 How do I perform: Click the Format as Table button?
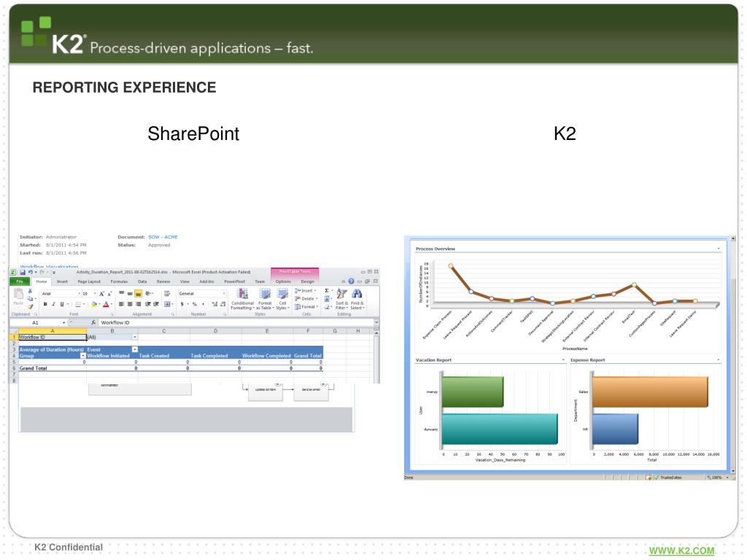click(265, 299)
